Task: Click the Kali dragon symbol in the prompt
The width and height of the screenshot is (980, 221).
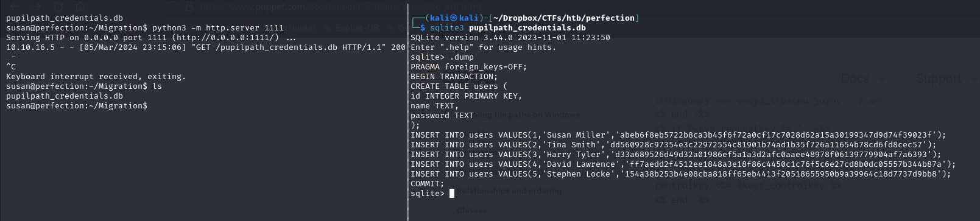Action: pyautogui.click(x=454, y=18)
